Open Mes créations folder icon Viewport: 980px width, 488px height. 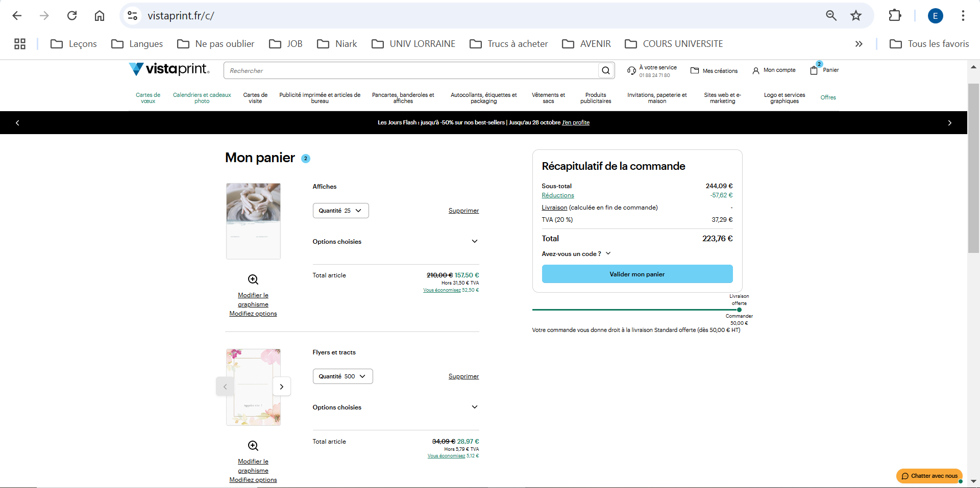pyautogui.click(x=695, y=71)
